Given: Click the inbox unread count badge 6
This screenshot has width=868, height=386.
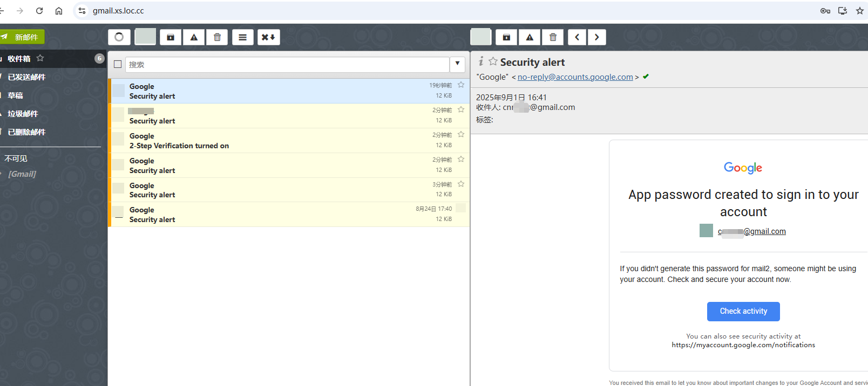Looking at the screenshot, I should pyautogui.click(x=99, y=58).
